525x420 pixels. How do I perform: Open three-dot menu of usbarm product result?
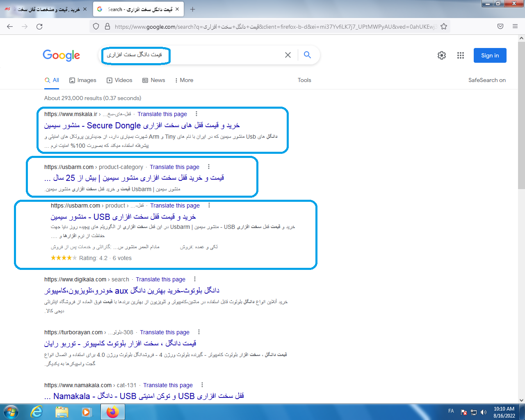click(209, 205)
